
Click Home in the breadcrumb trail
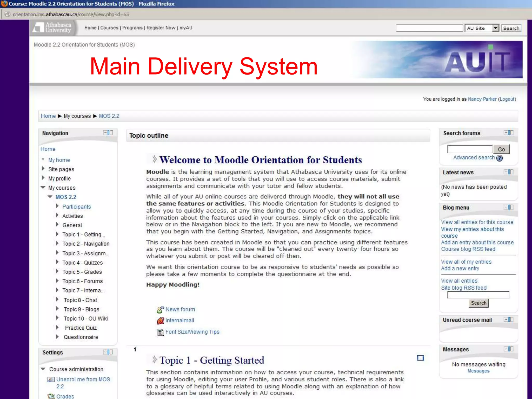tap(48, 116)
